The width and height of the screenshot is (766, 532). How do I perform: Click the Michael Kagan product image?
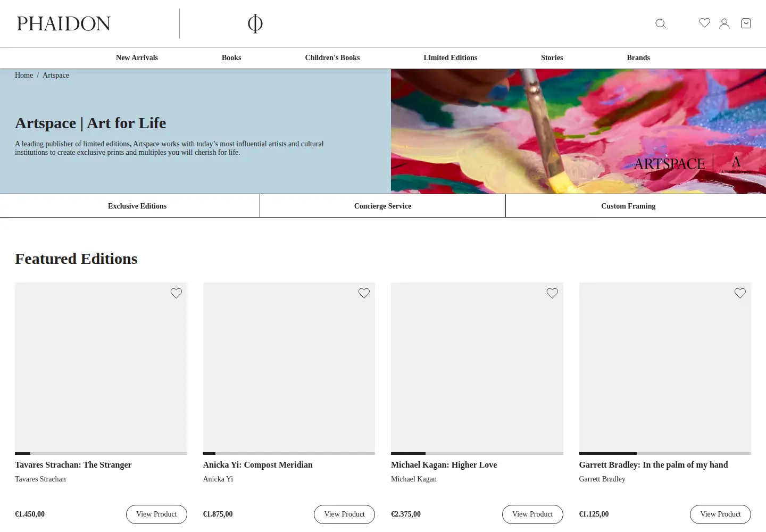477,367
